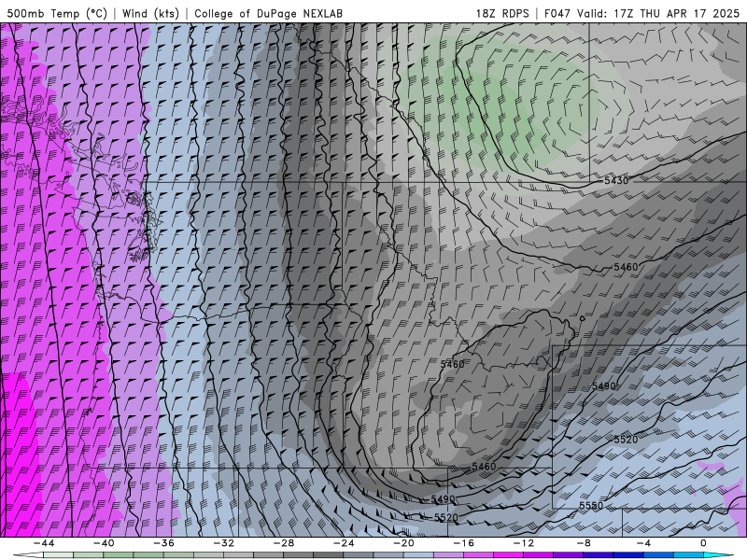Click the -44 colorbar tick label
This screenshot has height=560, width=747.
pyautogui.click(x=44, y=543)
